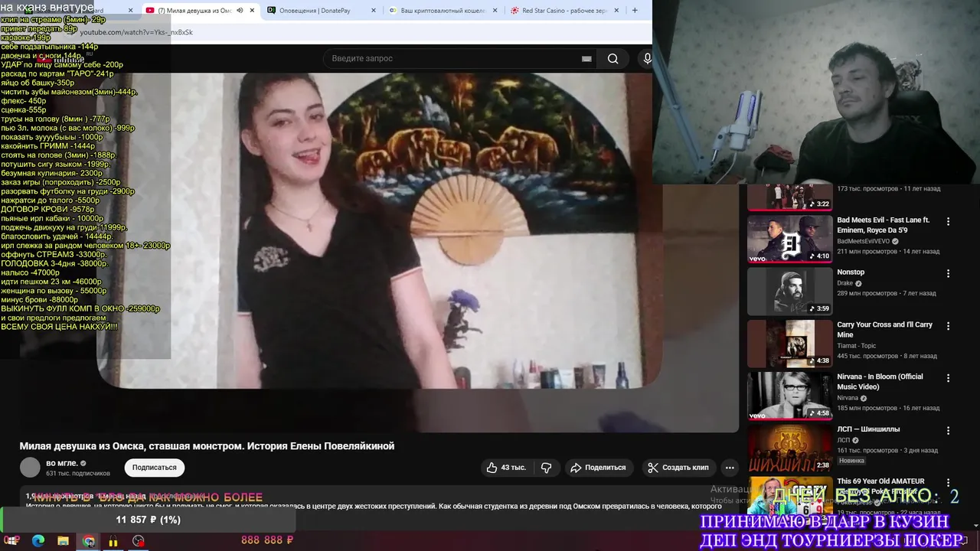Viewport: 980px width, 551px height.
Task: Click the thumbnail with 3:22 duration
Action: [x=789, y=197]
